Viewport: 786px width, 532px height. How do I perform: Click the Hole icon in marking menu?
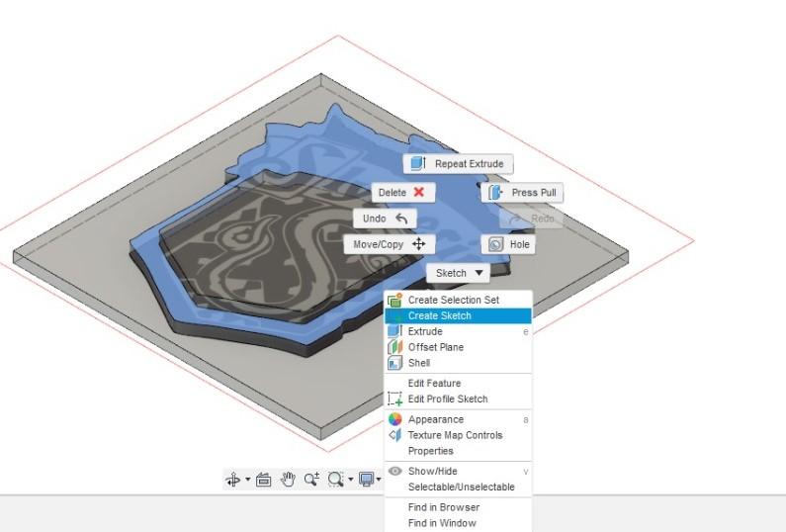495,244
